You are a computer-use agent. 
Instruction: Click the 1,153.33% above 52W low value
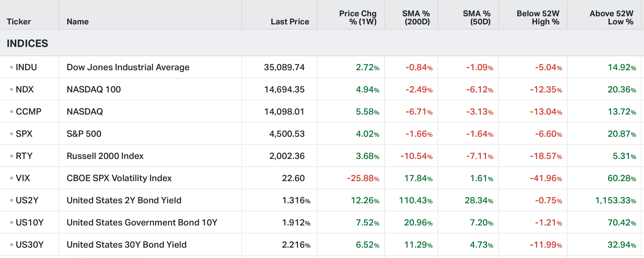pos(616,200)
